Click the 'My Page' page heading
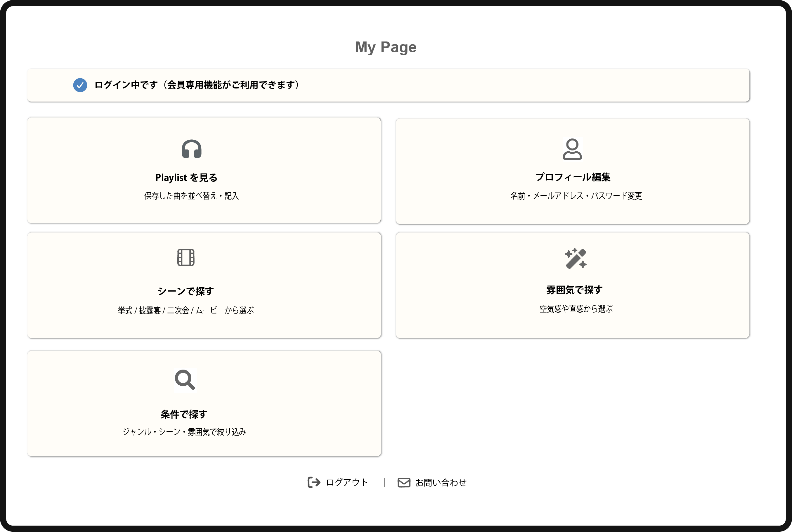 point(386,47)
